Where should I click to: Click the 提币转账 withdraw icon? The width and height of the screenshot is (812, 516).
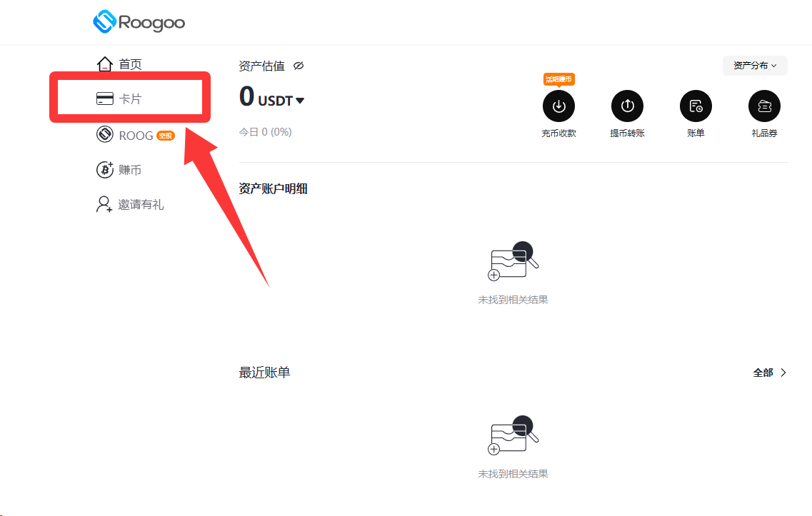pos(627,106)
